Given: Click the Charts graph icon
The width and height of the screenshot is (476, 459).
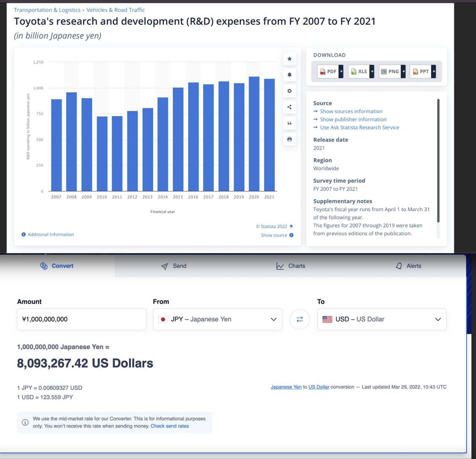Looking at the screenshot, I should [280, 266].
